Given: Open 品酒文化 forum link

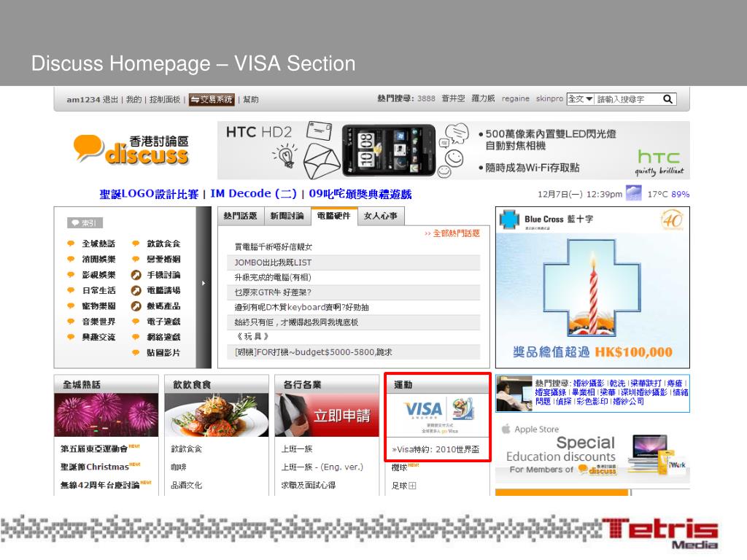Looking at the screenshot, I should [x=186, y=485].
